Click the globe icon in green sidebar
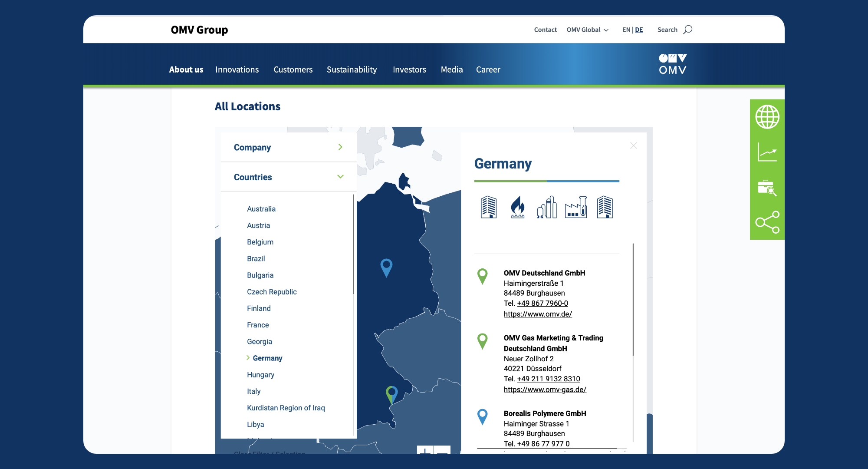The height and width of the screenshot is (469, 868). [x=767, y=117]
